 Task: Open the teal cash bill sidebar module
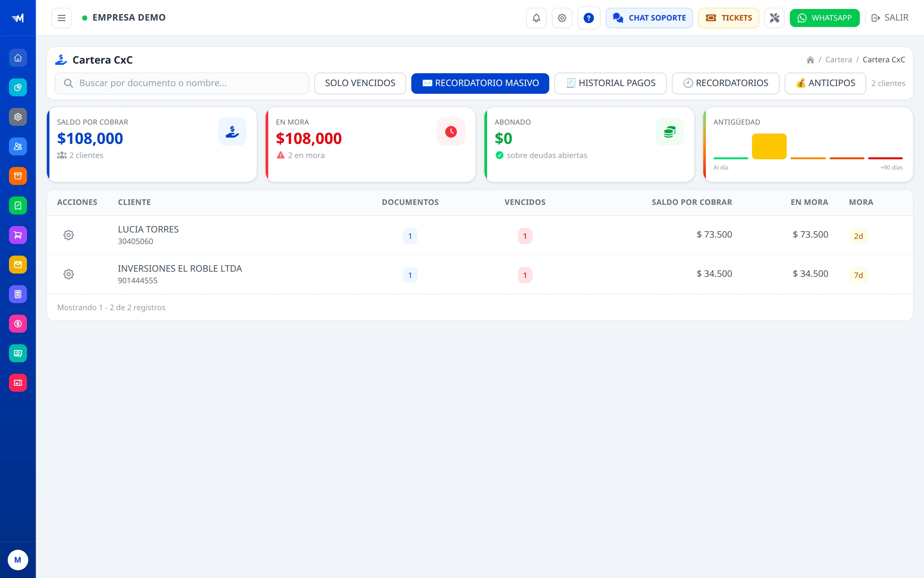(18, 353)
